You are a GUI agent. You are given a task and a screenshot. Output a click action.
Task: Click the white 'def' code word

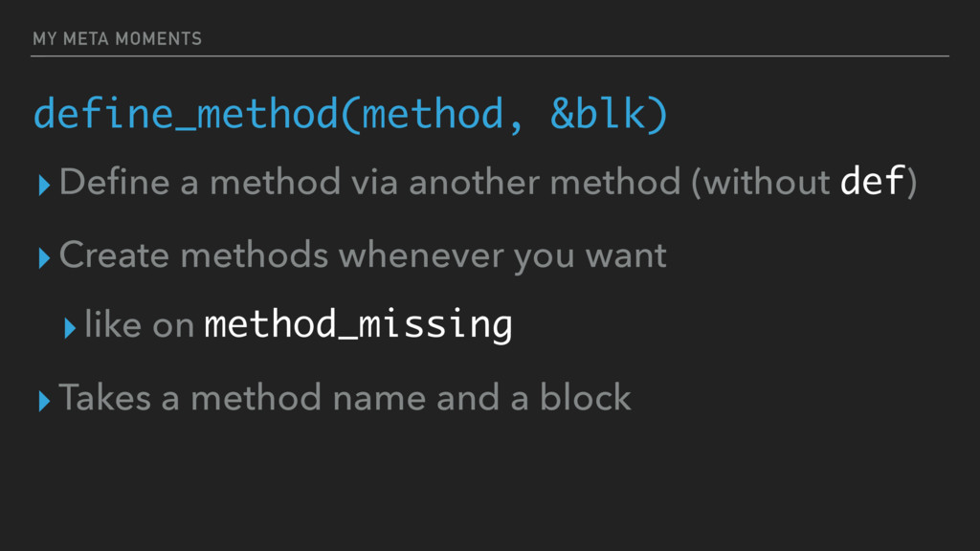point(873,181)
